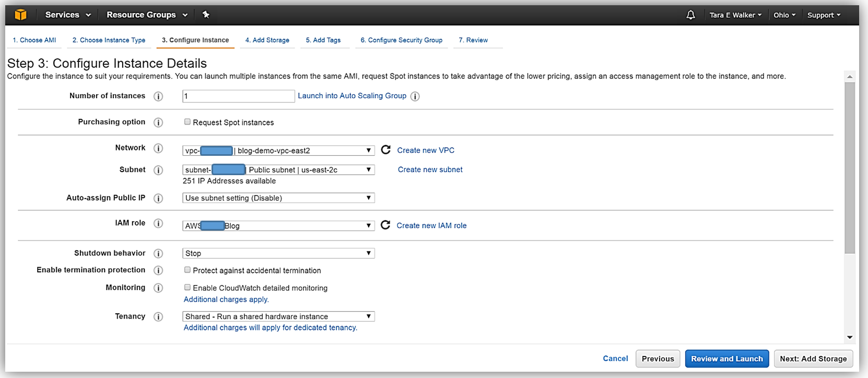Click the pin star icon in header

(x=206, y=15)
